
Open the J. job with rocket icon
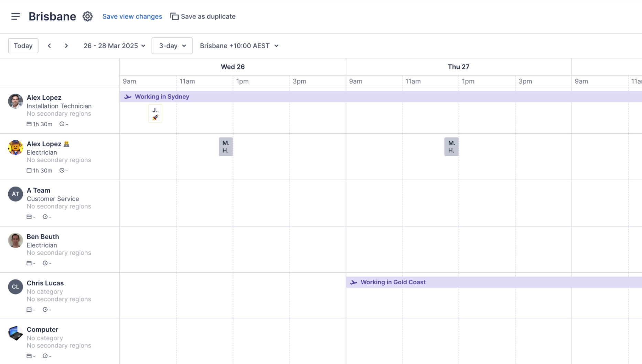tap(155, 114)
